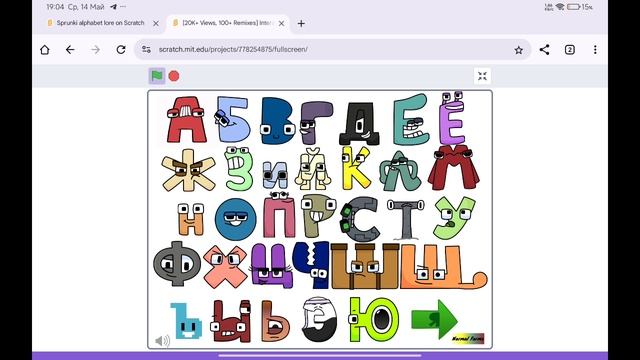Select the navy blue letter Ч
The height and width of the screenshot is (360, 640).
click(x=311, y=265)
